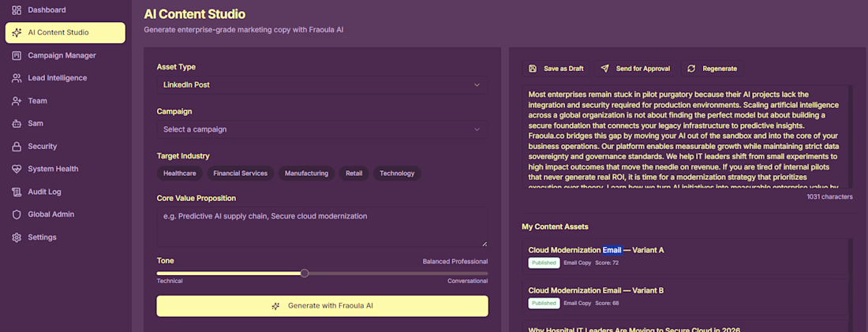Open Cloud Modernization Email Variant A asset
868x332 pixels.
click(684, 257)
